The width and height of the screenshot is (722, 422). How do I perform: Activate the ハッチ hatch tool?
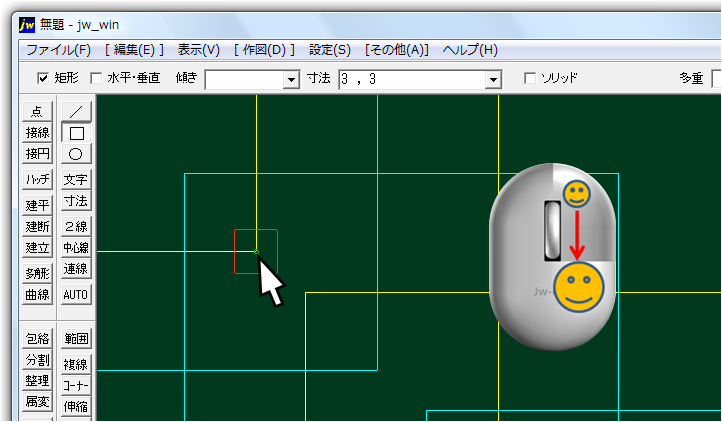tap(37, 179)
